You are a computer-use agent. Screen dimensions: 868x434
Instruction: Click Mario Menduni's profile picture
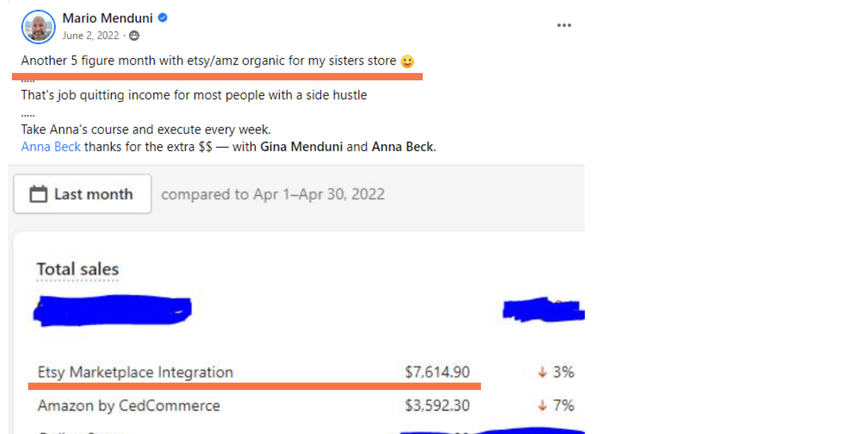coord(38,27)
